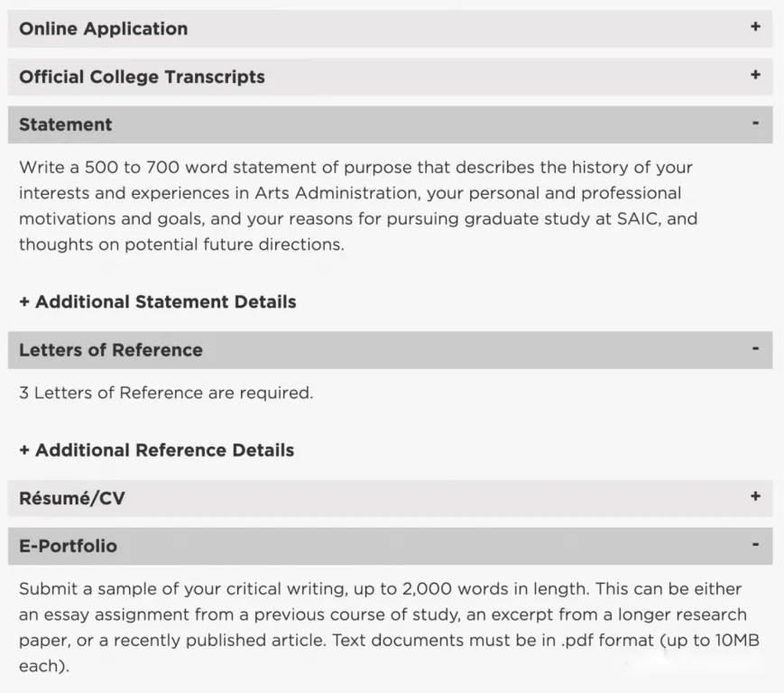Collapse Statement section with its minus icon
This screenshot has width=784, height=693.
pyautogui.click(x=755, y=124)
